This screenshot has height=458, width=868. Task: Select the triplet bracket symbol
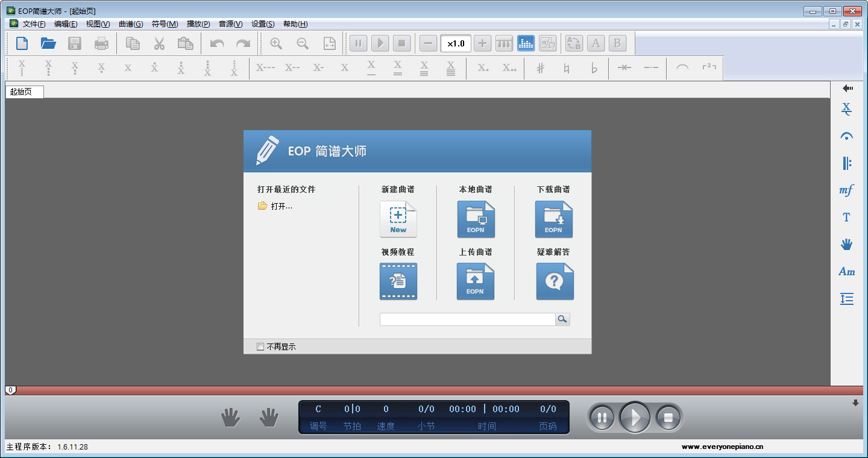709,67
